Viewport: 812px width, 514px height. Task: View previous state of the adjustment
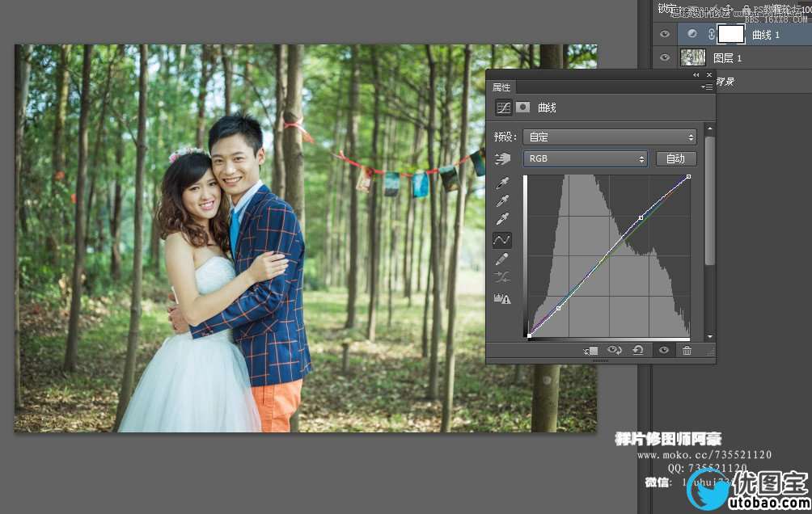tap(615, 351)
